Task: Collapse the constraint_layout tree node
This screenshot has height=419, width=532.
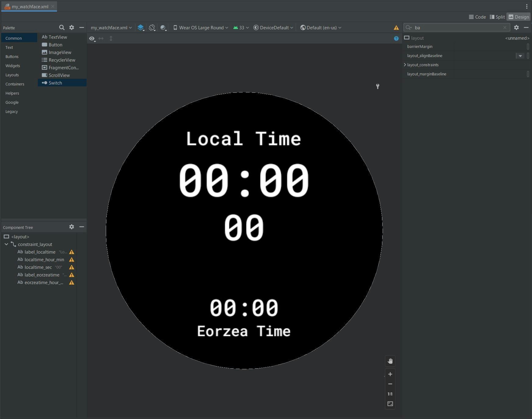Action: pos(6,244)
